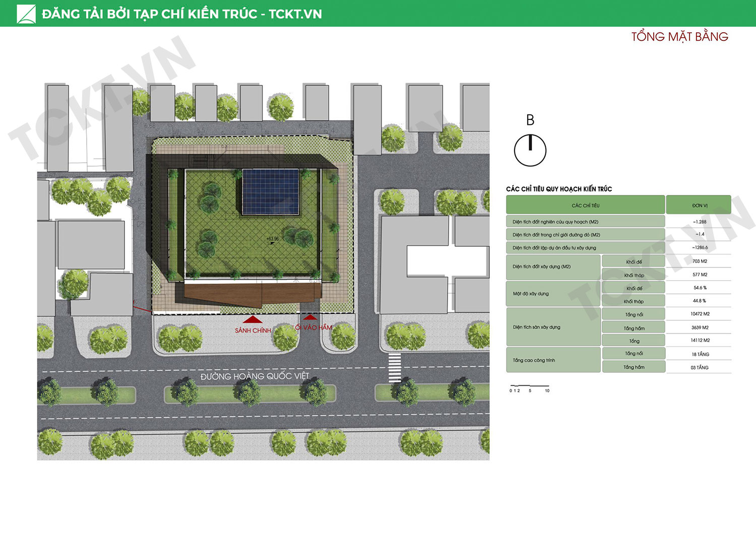The image size is (756, 534).
Task: Click the TỔNG MẶT BẰNG title
Action: point(679,37)
